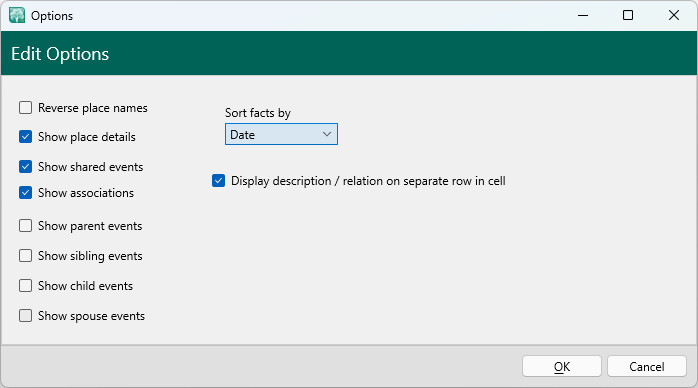Check the Show child events box

click(25, 285)
